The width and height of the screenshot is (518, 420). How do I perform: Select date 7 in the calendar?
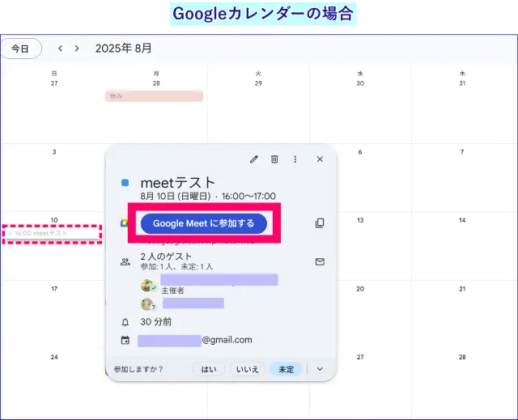[462, 152]
